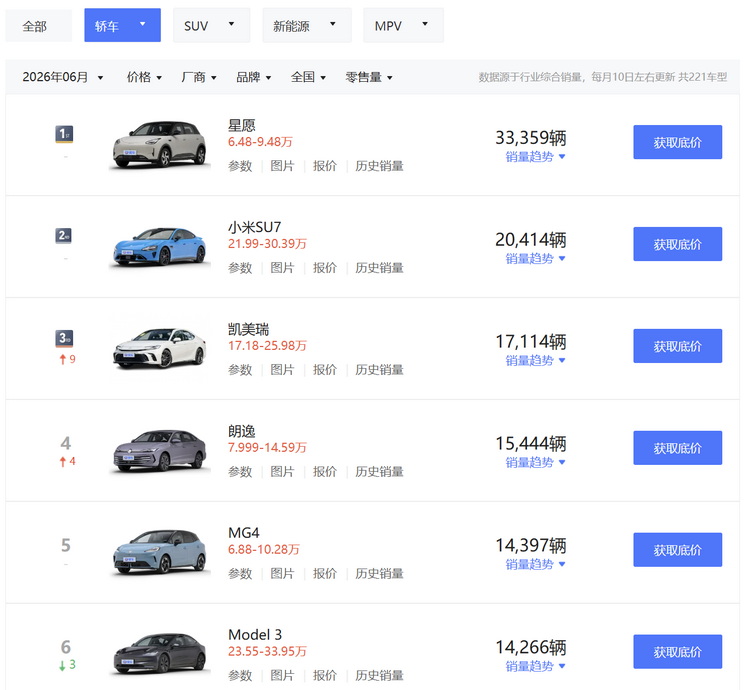View 历史销量 for 凯美瑞
This screenshot has width=750, height=690.
point(379,370)
